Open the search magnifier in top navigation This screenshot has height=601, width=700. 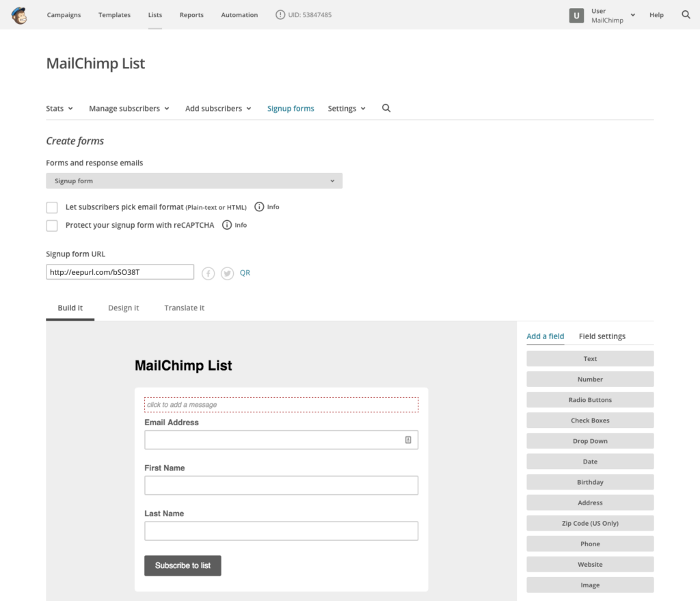(x=686, y=14)
